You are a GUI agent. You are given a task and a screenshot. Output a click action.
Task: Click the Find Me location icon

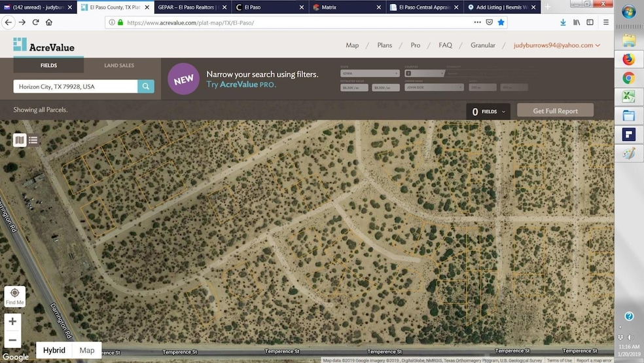14,296
